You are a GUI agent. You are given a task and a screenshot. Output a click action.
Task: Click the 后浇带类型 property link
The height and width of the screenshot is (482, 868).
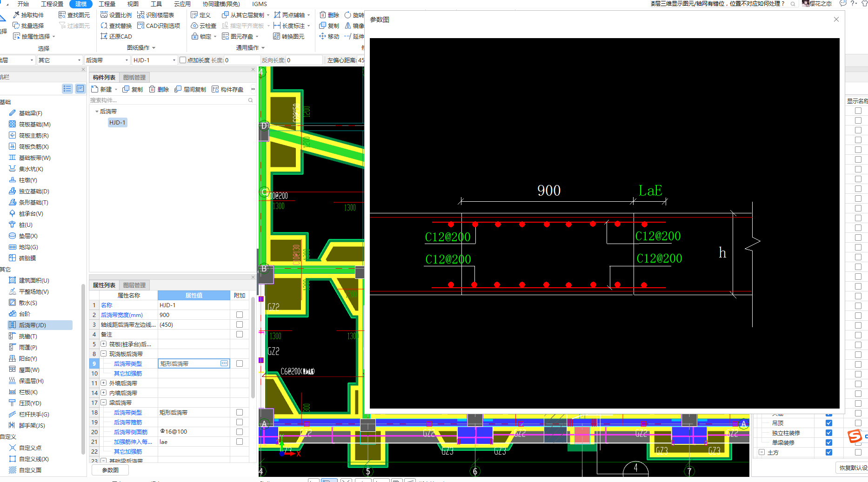click(x=128, y=363)
